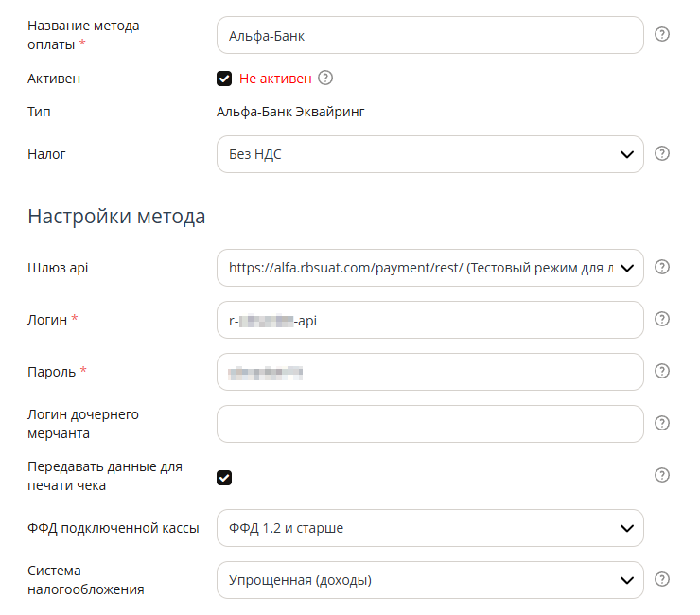Viewport: 700px width, 615px height.
Task: Click the Пароль input field
Action: [429, 372]
